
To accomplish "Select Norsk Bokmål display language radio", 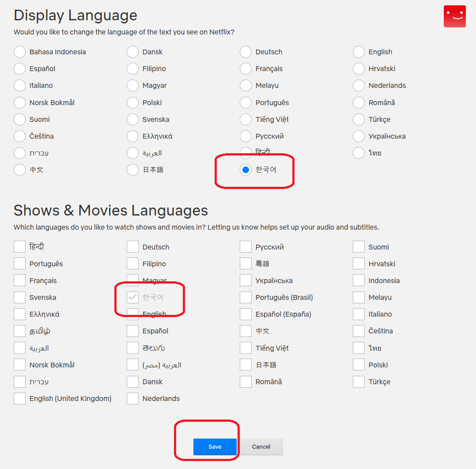I will click(19, 102).
